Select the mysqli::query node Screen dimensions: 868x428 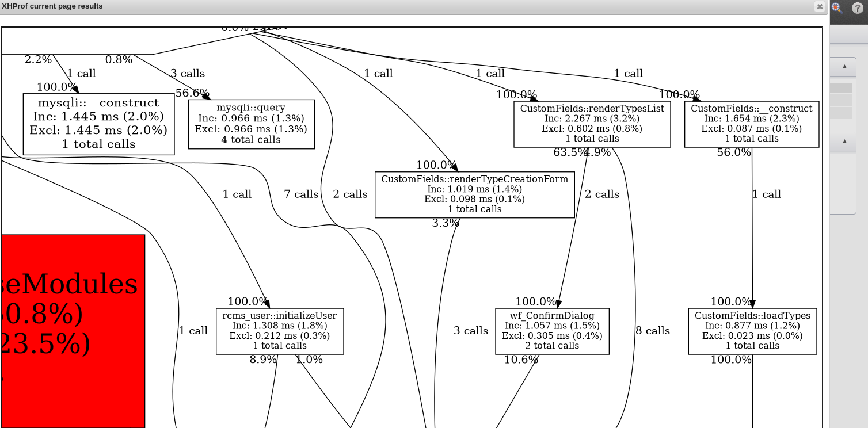[x=251, y=124]
